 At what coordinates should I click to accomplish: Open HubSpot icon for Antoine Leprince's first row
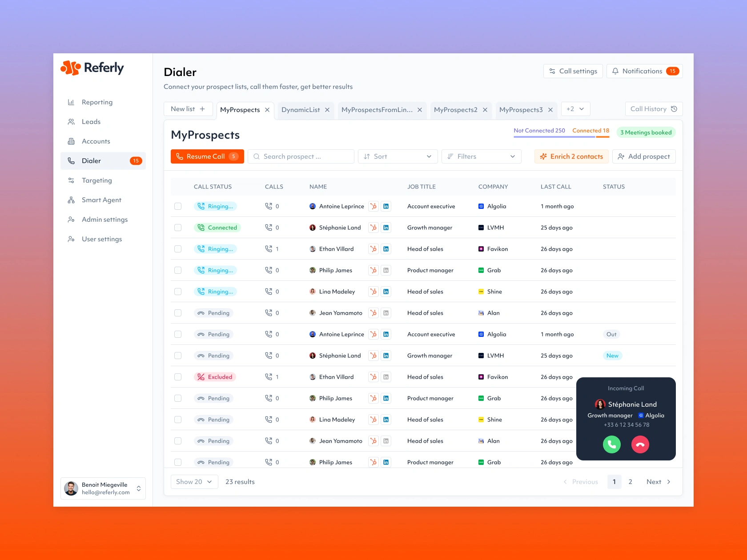[373, 206]
